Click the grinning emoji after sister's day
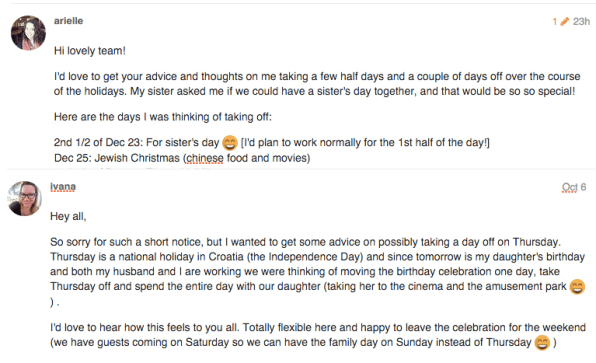This screenshot has height=363, width=596. tap(230, 143)
